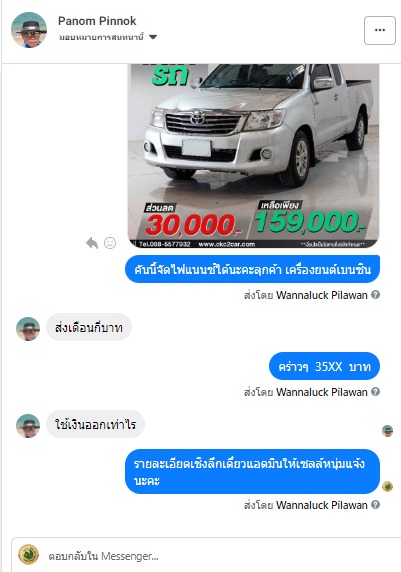The width and height of the screenshot is (401, 572).
Task: Open the มอบหมายการสนทนานี้ assignment selector
Action: [108, 37]
